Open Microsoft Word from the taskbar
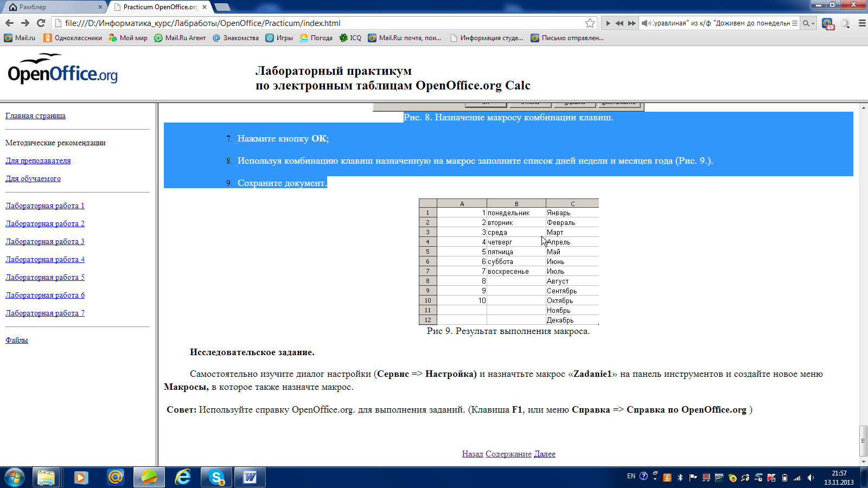 tap(250, 478)
